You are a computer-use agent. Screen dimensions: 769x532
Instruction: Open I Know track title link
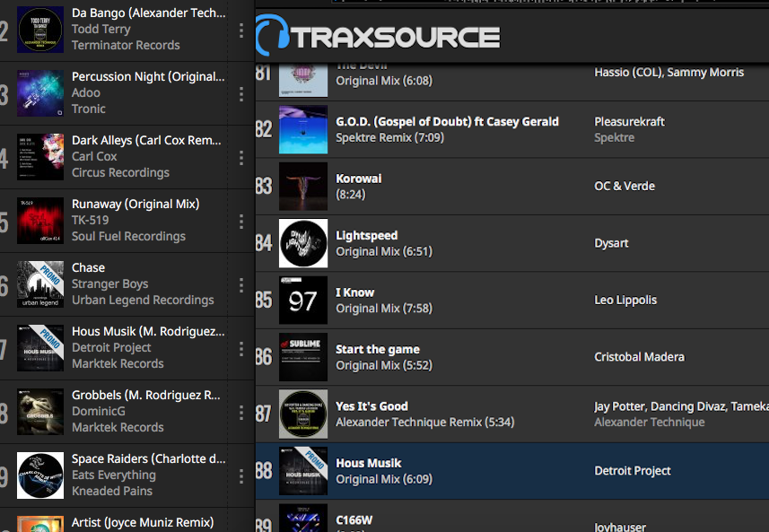[x=354, y=292]
